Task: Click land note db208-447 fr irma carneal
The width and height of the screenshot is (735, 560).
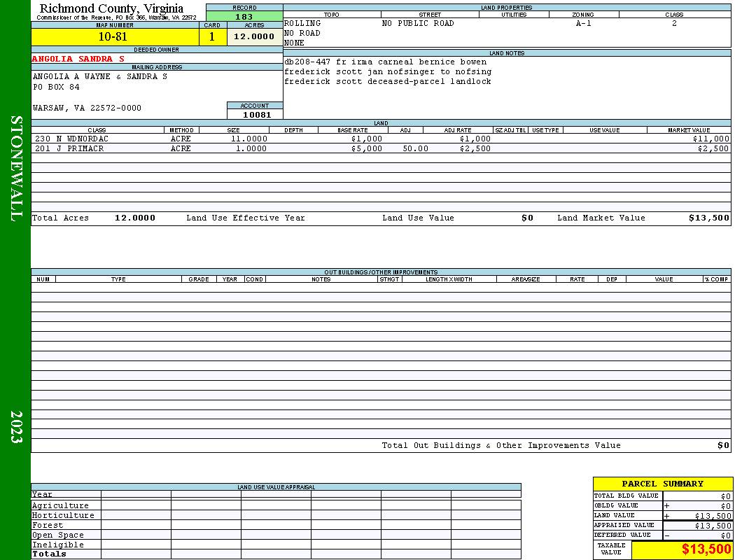Action: pyautogui.click(x=385, y=62)
